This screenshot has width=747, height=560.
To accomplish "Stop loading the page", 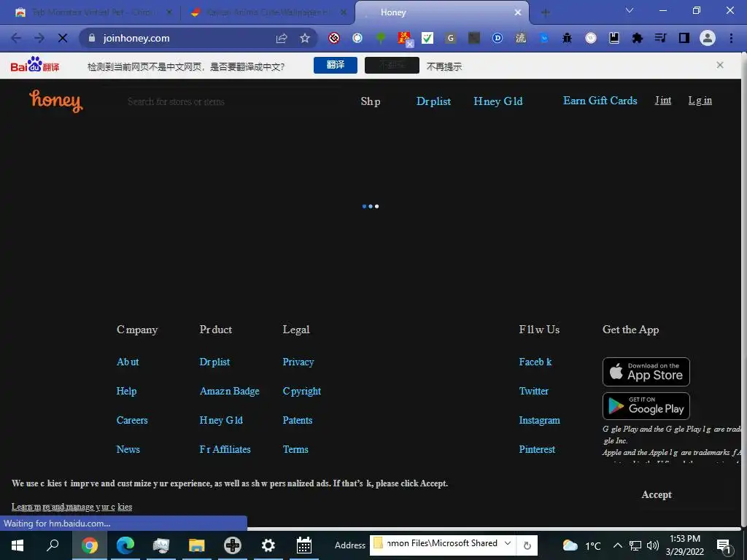I will pos(63,38).
